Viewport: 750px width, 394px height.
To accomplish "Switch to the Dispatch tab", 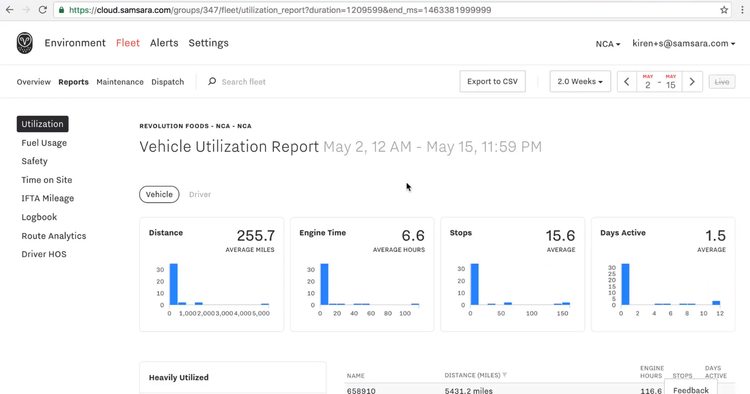I will [167, 82].
